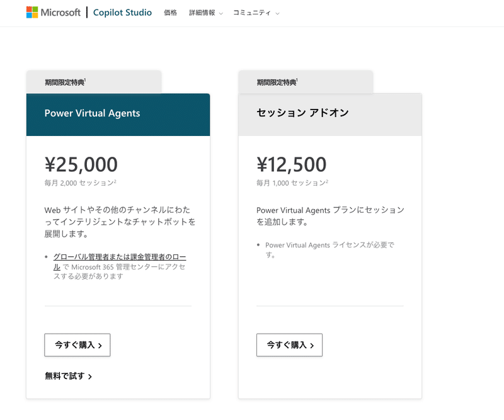This screenshot has width=504, height=420.
Task: Click footnote 2 beside 毎月 1,000 セッション
Action: [327, 181]
